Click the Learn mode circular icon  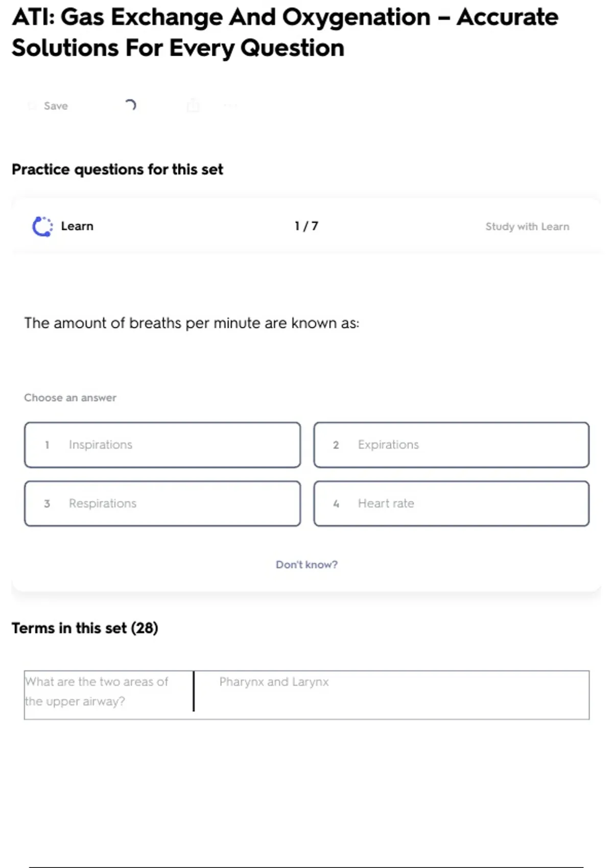tap(42, 226)
